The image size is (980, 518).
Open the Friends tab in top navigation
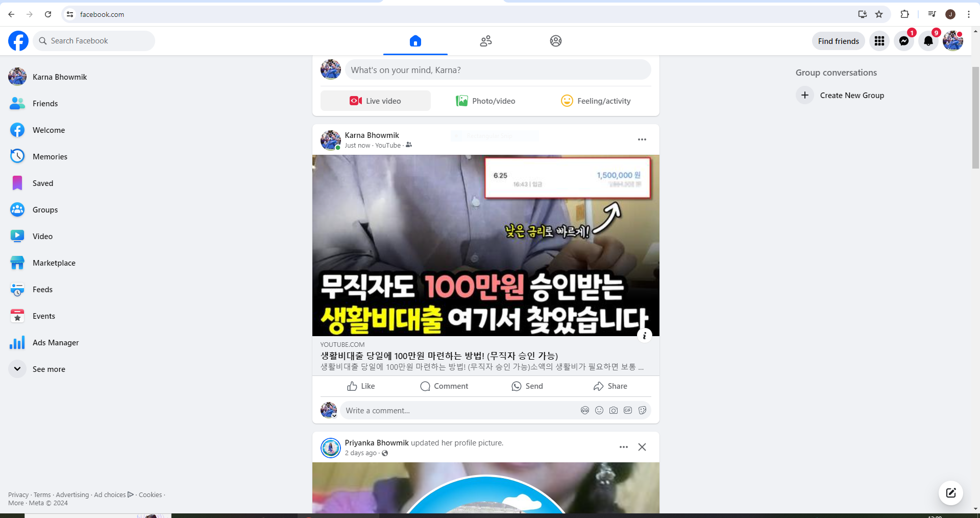(486, 41)
